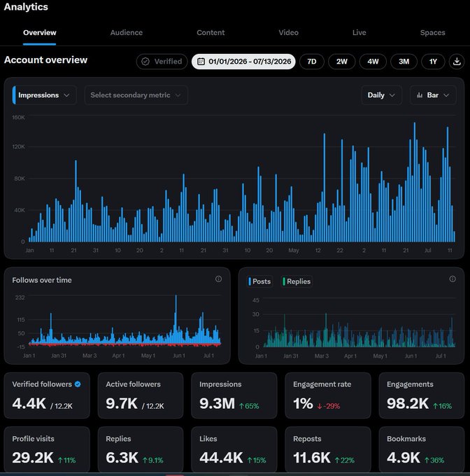Open the Profile visits 29.2K card
This screenshot has width=470, height=476.
point(47,449)
